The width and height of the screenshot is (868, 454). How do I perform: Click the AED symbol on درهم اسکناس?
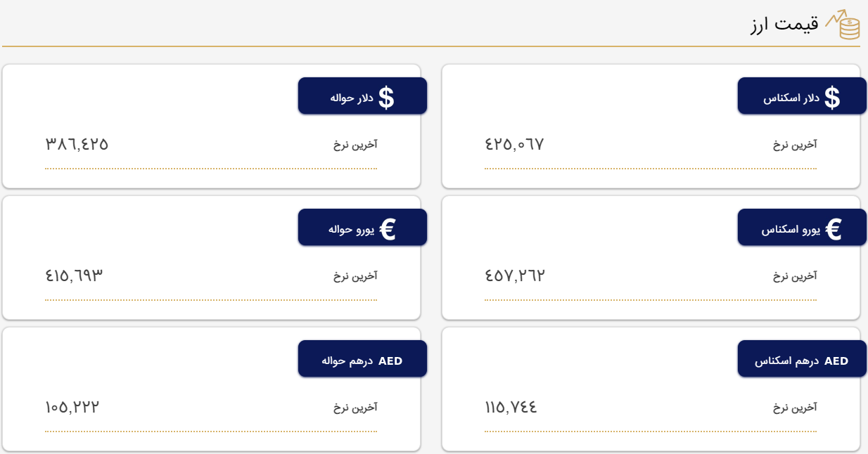[836, 361]
